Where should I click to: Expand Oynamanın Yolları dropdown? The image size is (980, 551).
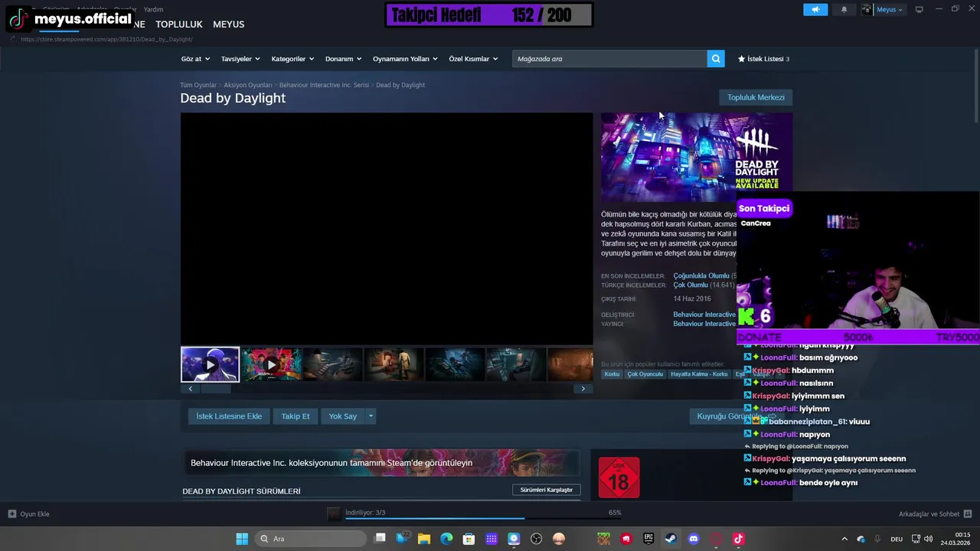pyautogui.click(x=405, y=59)
